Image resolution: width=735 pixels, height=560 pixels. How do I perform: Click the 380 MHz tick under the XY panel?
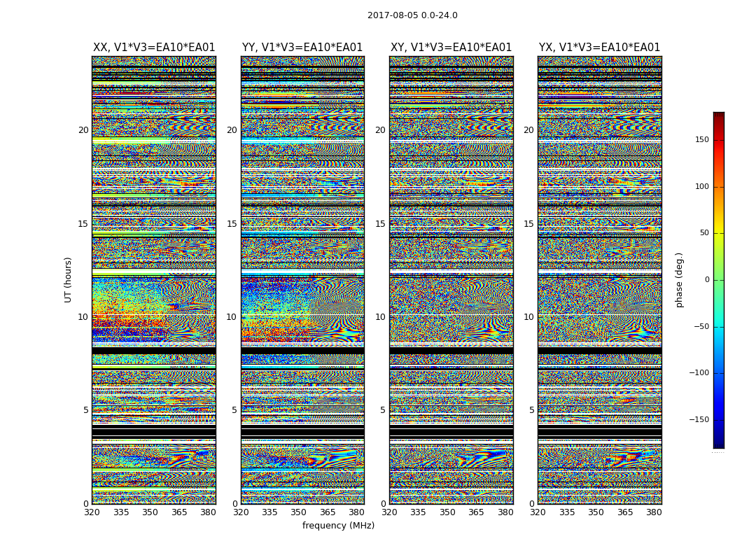click(505, 512)
